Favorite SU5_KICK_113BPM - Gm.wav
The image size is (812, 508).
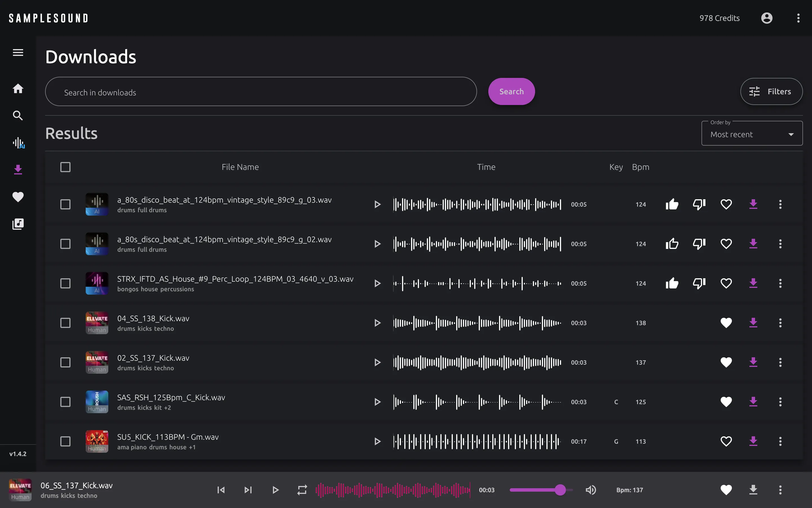click(726, 441)
